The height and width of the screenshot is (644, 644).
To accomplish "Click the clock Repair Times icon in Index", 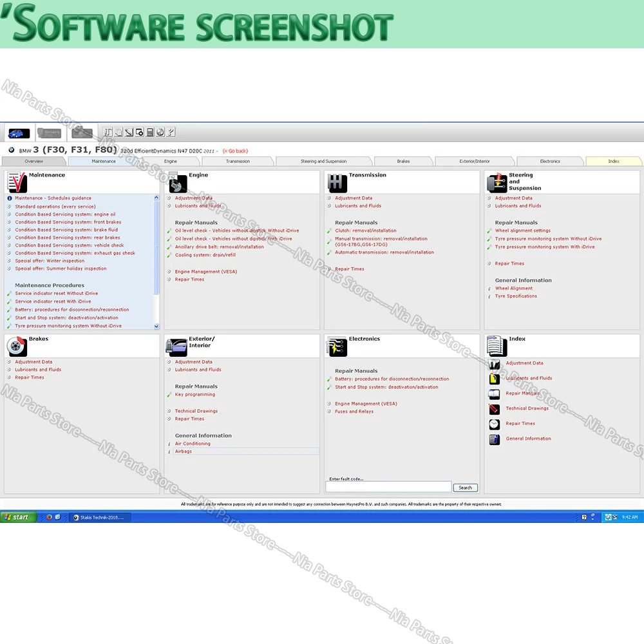I will (495, 424).
